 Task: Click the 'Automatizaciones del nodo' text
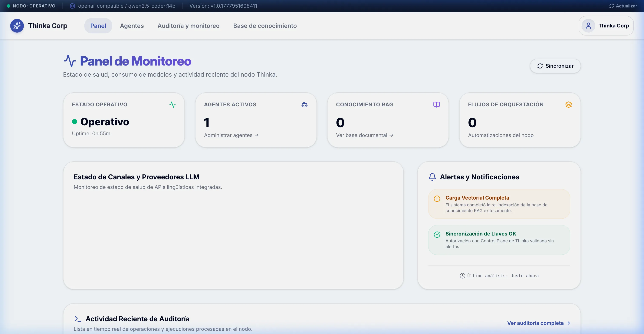pos(501,135)
